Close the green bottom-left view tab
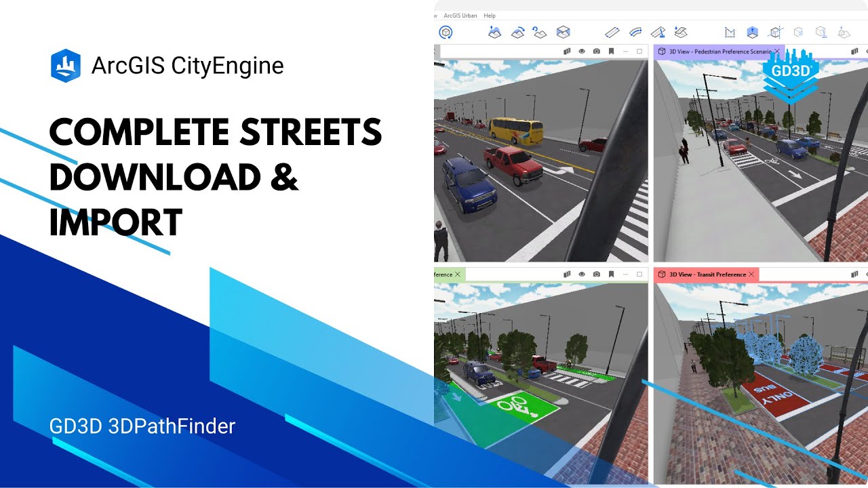This screenshot has width=868, height=488. (x=458, y=274)
